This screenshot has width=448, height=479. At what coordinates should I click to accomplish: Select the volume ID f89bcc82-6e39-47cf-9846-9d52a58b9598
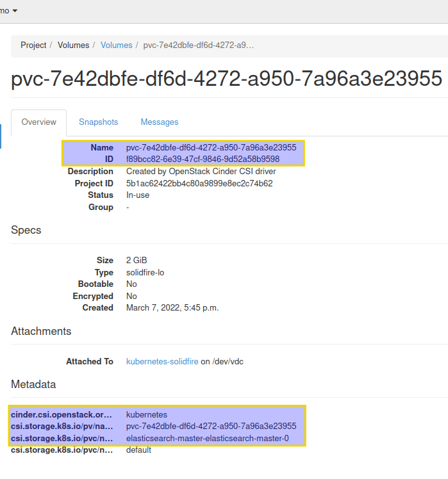(x=203, y=159)
